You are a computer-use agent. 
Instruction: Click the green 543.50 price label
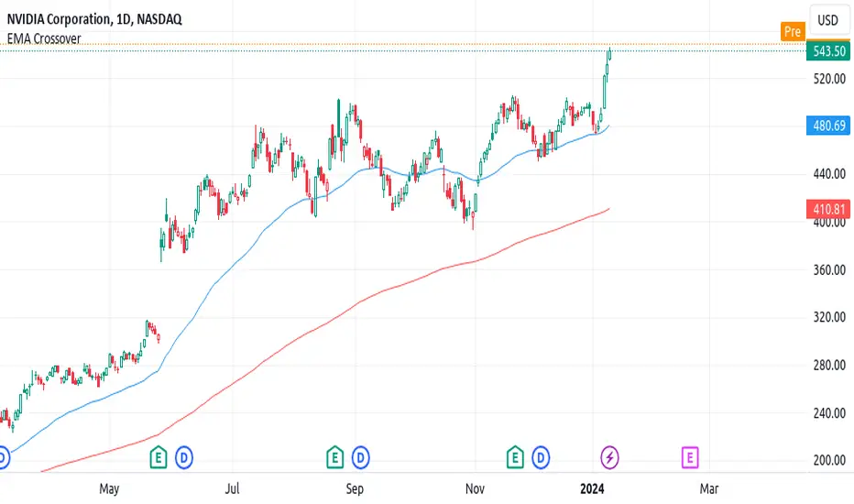828,51
